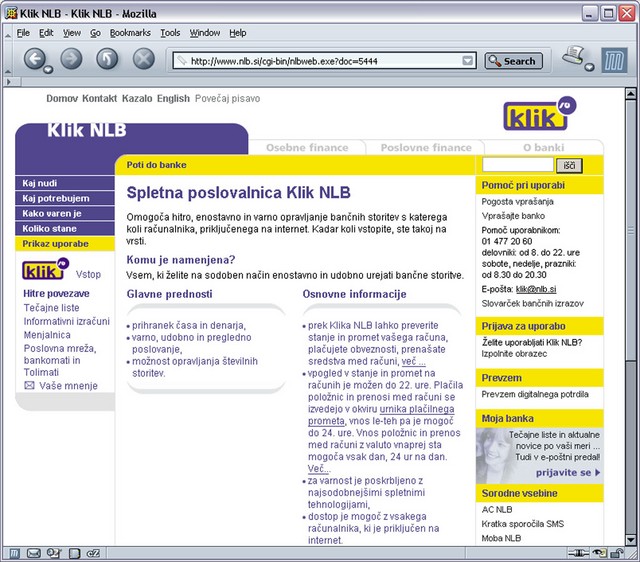Open the Menjalnica link
The width and height of the screenshot is (640, 562).
coord(47,335)
